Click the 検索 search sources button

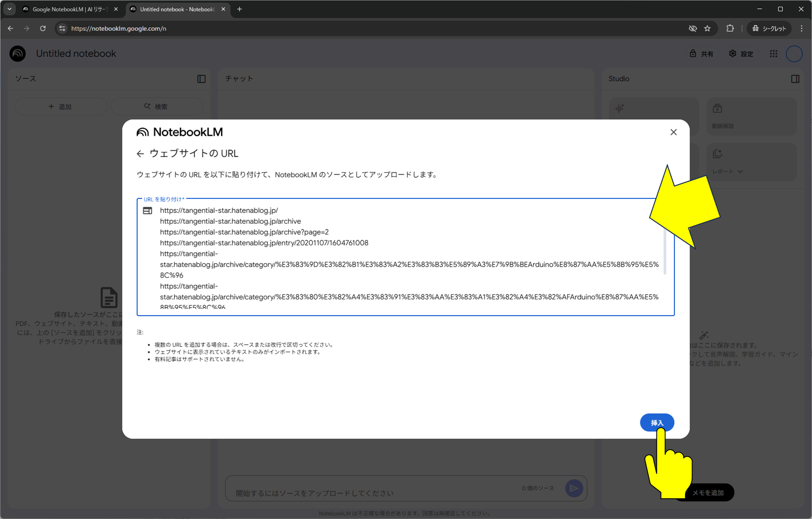point(157,107)
